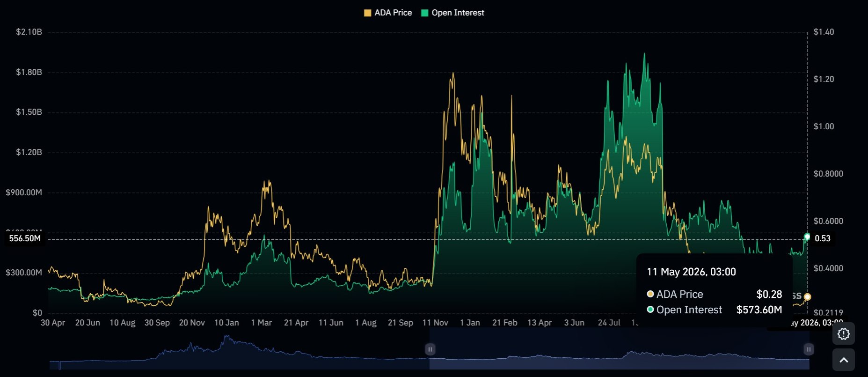Click the 10 Jan date label
Viewport: 868px width, 377px height.
point(226,323)
